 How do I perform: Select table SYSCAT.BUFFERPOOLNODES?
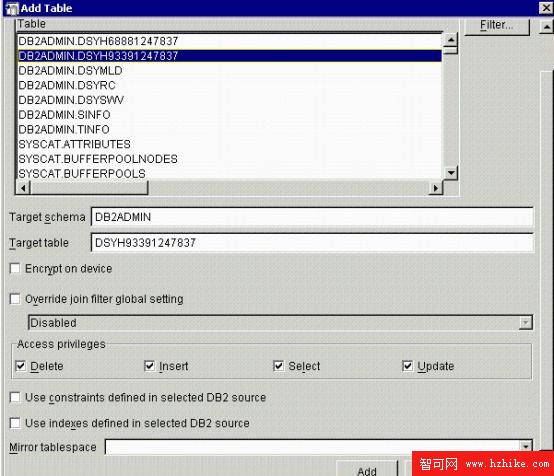[229, 159]
